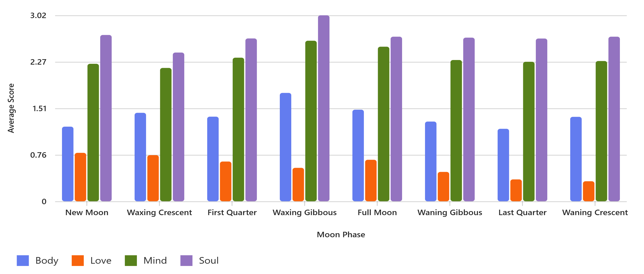Click the New Moon axis label
644x274 pixels.
point(87,213)
